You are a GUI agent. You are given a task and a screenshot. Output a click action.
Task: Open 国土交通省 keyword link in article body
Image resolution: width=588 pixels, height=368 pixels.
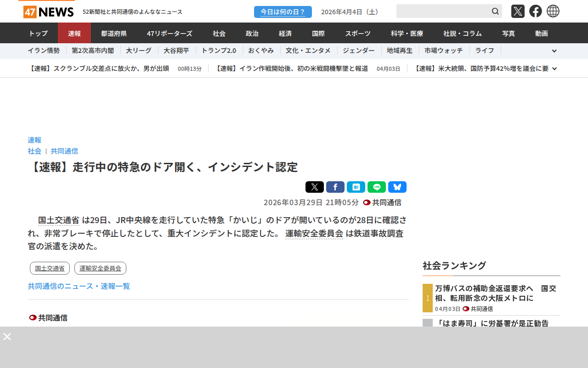coord(59,220)
